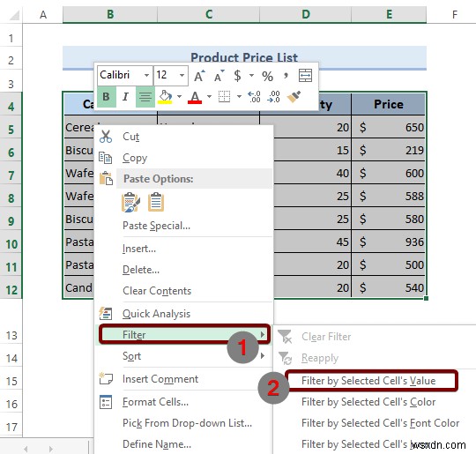Toggle Center alignment in mini toolbar
The height and width of the screenshot is (454, 476).
tap(145, 97)
